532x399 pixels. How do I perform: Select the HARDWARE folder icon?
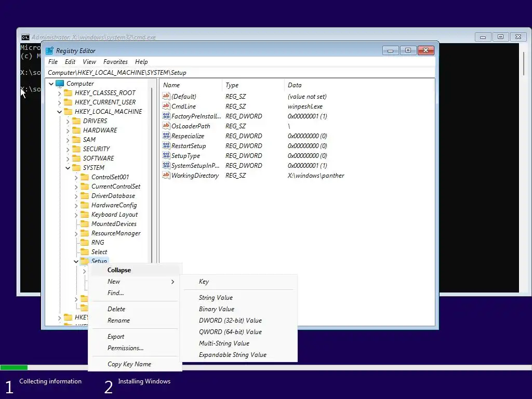tap(77, 130)
